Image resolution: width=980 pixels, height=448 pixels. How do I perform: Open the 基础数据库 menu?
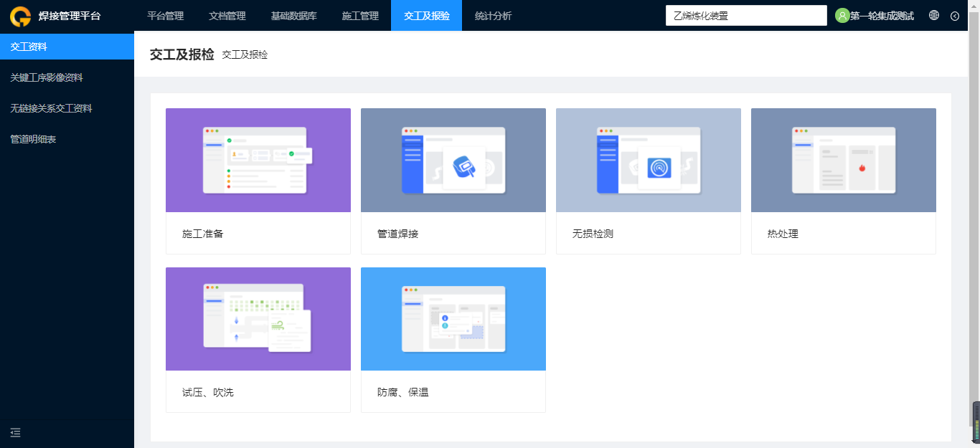(x=294, y=16)
